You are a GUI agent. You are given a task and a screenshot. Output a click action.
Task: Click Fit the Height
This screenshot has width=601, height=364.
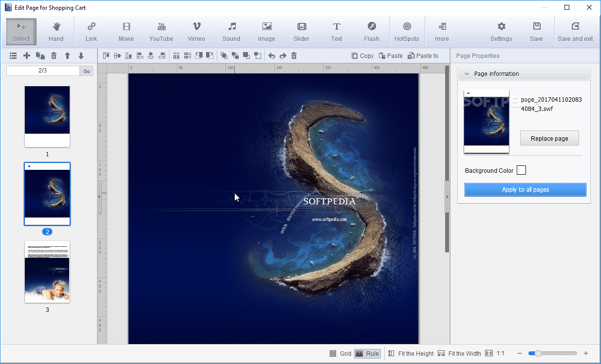pyautogui.click(x=411, y=354)
